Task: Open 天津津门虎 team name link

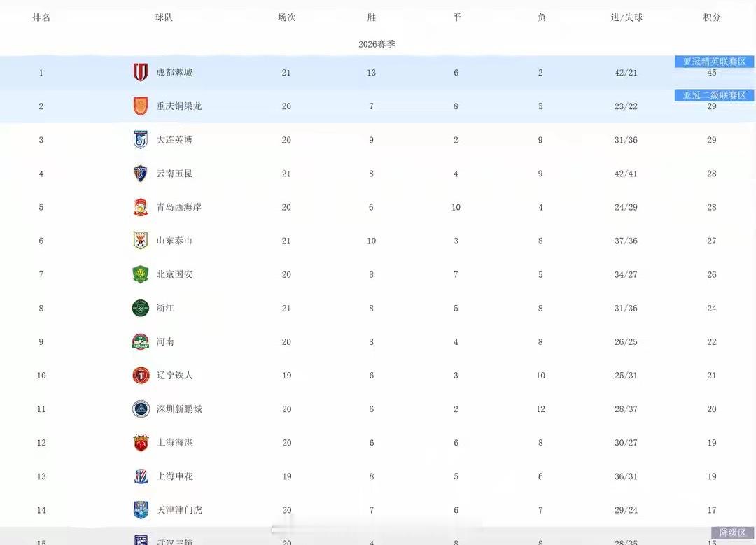Action: click(x=179, y=510)
